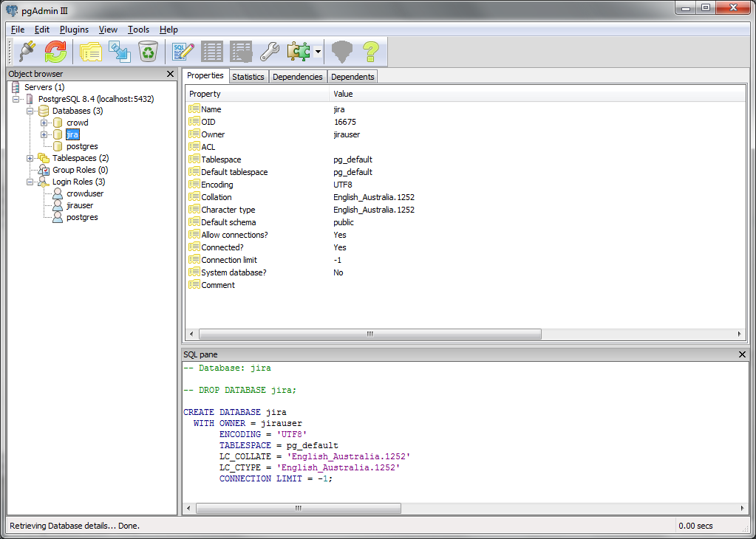
Task: Click the Properties list right scroll arrow
Action: [x=740, y=334]
